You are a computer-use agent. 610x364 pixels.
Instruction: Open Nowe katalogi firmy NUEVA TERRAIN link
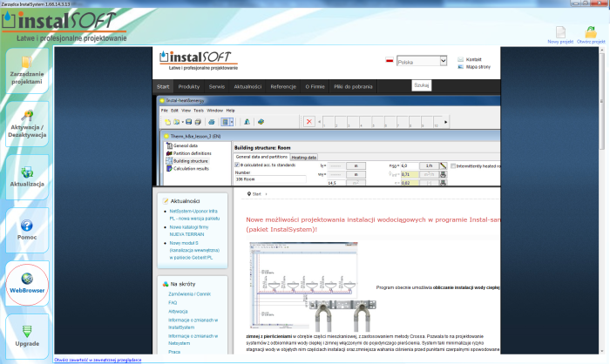tap(189, 231)
